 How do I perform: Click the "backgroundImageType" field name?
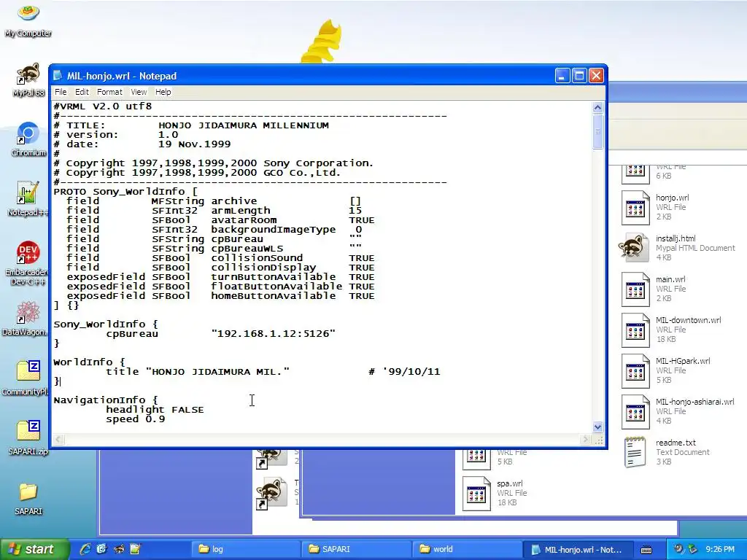[274, 230]
